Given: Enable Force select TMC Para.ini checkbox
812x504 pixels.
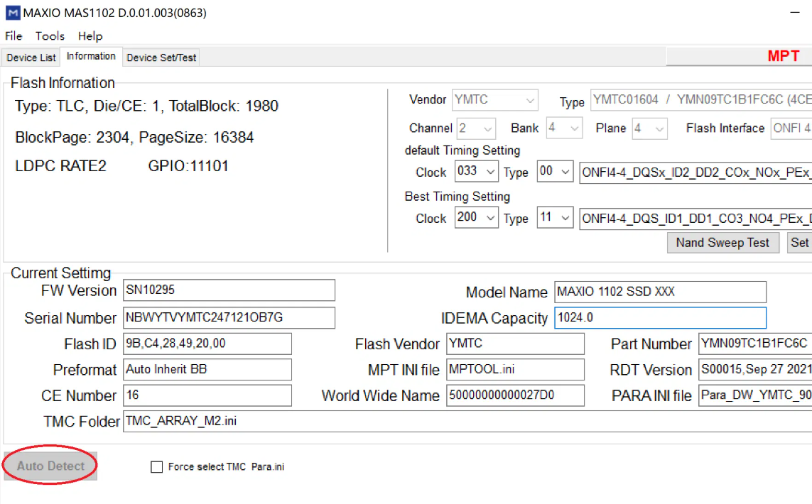Looking at the screenshot, I should [157, 467].
